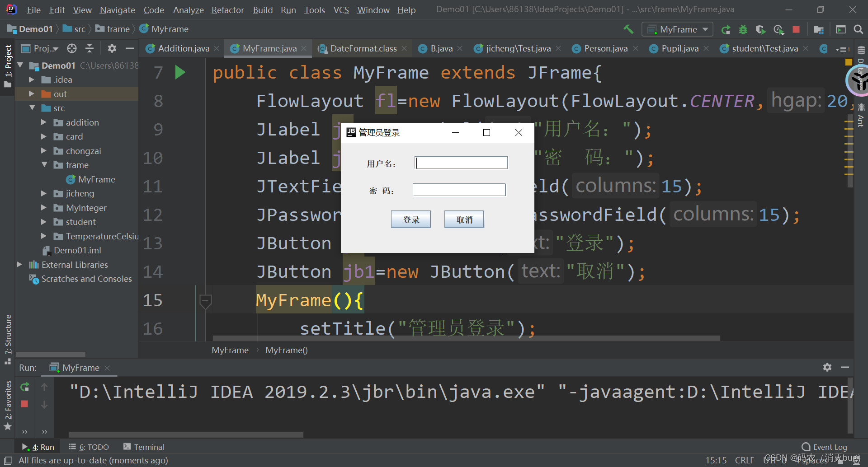Expand the addition folder in project tree
The width and height of the screenshot is (868, 467).
coord(44,122)
